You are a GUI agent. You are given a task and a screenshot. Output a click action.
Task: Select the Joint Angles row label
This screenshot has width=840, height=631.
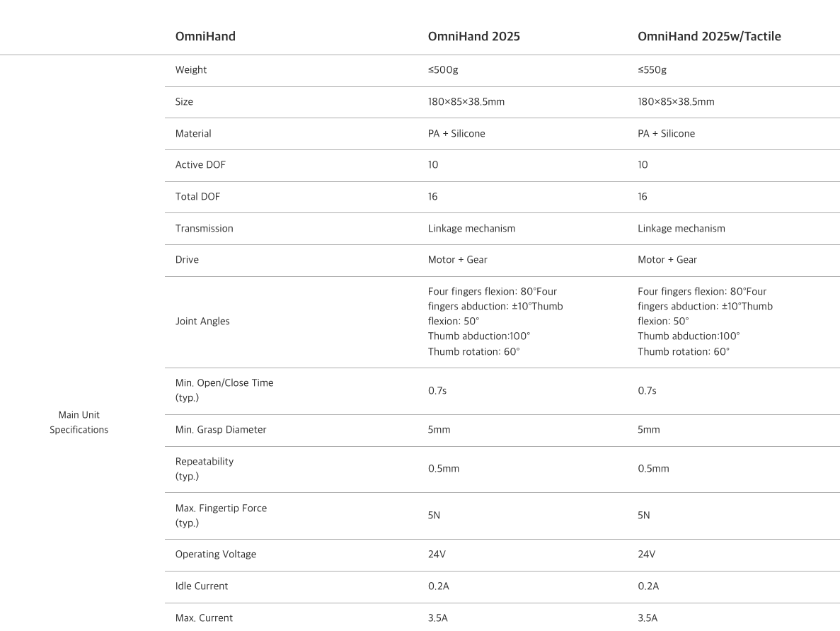[x=202, y=322]
